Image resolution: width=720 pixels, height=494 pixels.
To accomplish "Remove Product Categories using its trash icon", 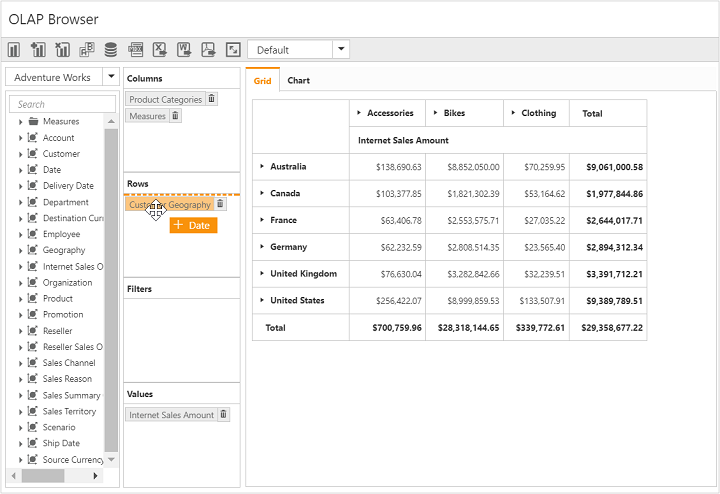I will (x=212, y=99).
